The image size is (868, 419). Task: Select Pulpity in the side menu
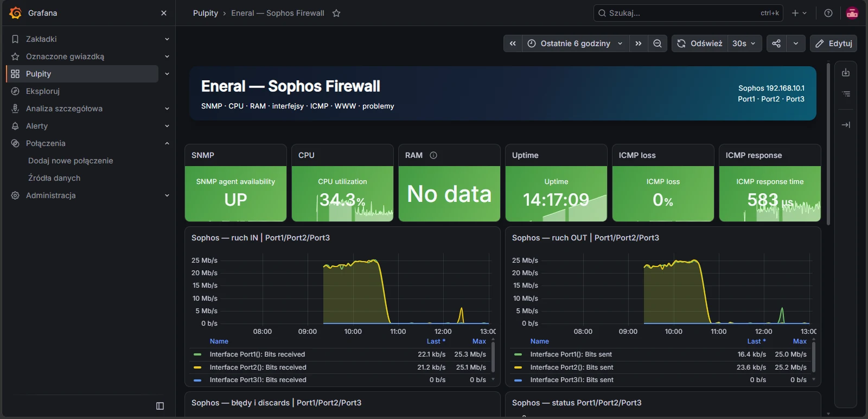(x=82, y=74)
